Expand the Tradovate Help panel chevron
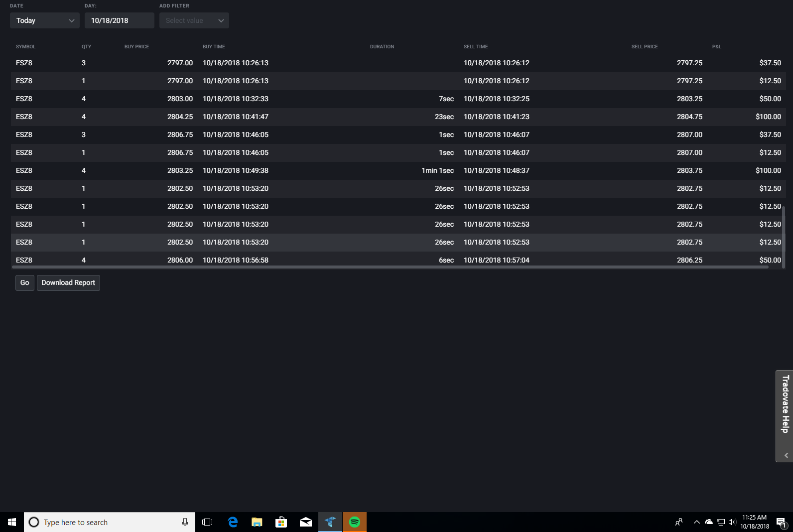Image resolution: width=793 pixels, height=532 pixels. coord(786,455)
